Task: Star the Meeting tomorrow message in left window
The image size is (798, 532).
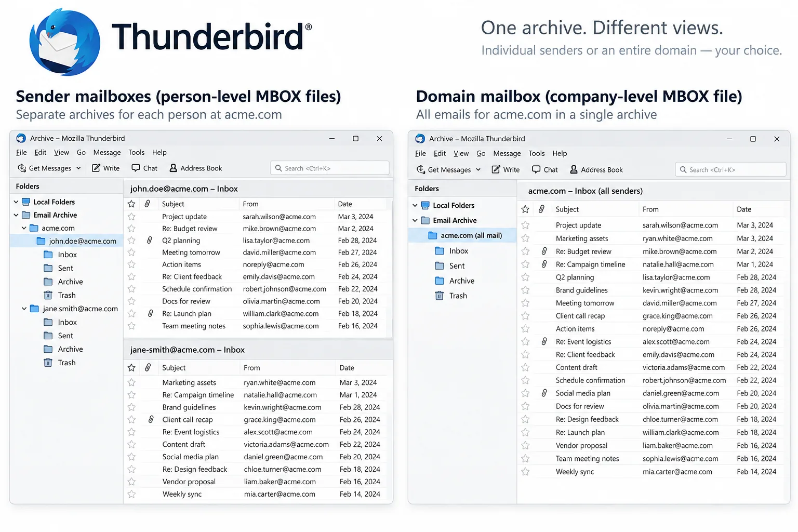Action: click(131, 252)
